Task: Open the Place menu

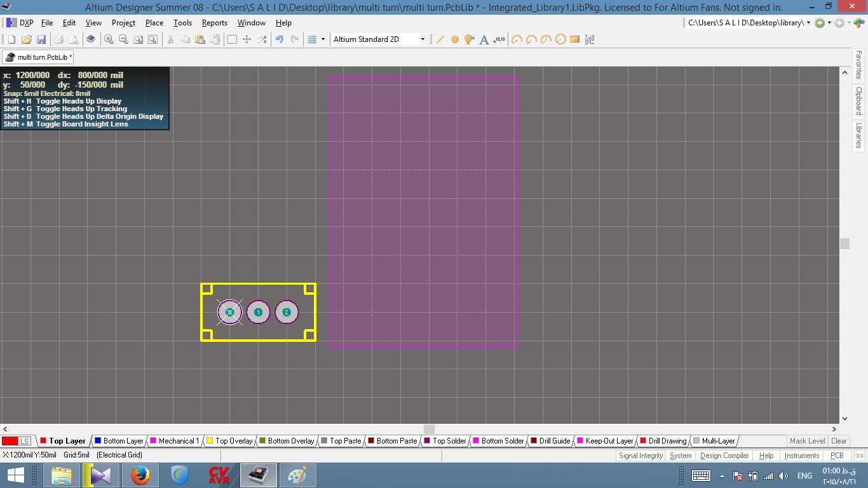Action: tap(154, 23)
